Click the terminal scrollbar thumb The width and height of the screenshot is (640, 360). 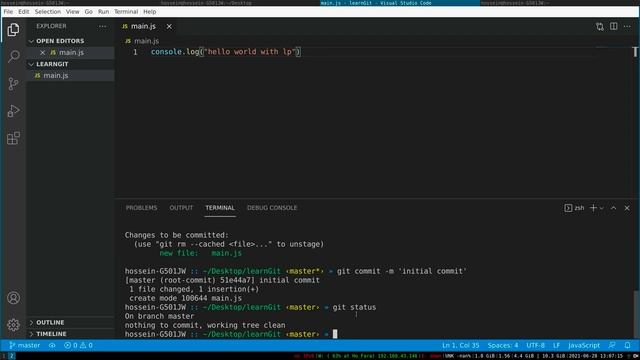tap(636, 314)
